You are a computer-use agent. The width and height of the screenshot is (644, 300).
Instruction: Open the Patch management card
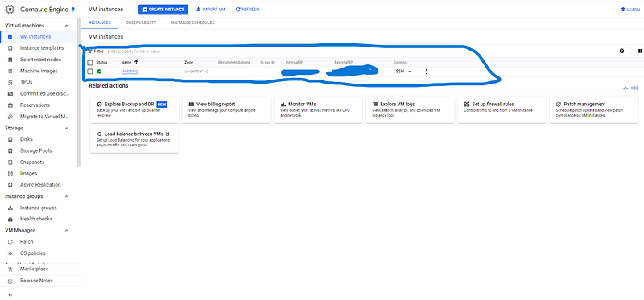(594, 109)
